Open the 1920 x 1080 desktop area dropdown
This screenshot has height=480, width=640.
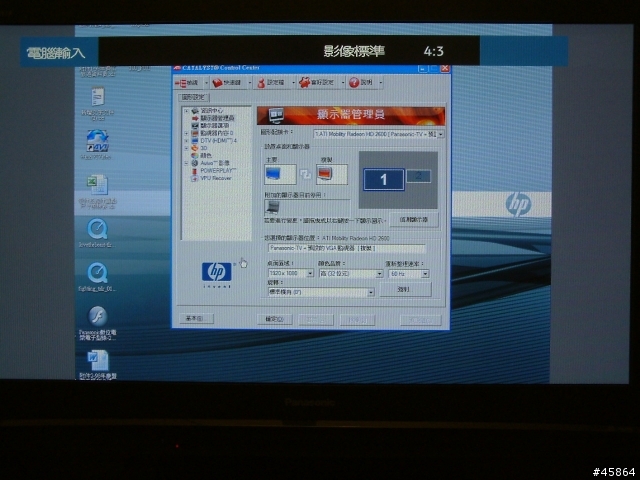pos(291,273)
